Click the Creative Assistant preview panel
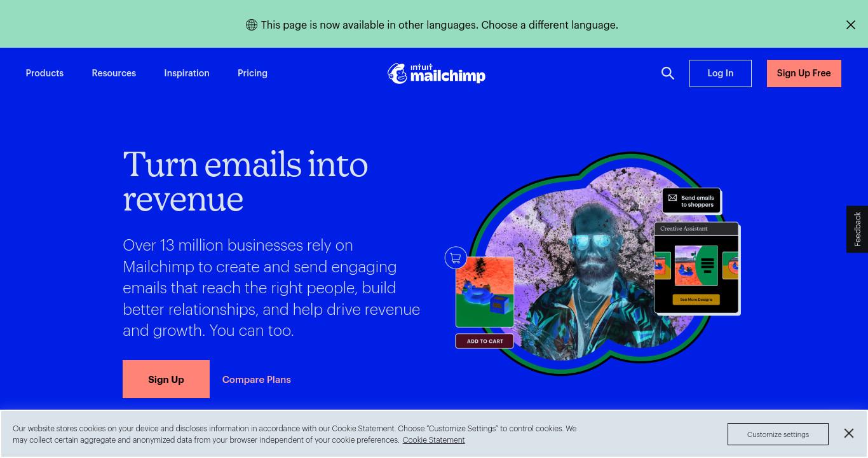Screen dimensions: 868x458 [697, 268]
